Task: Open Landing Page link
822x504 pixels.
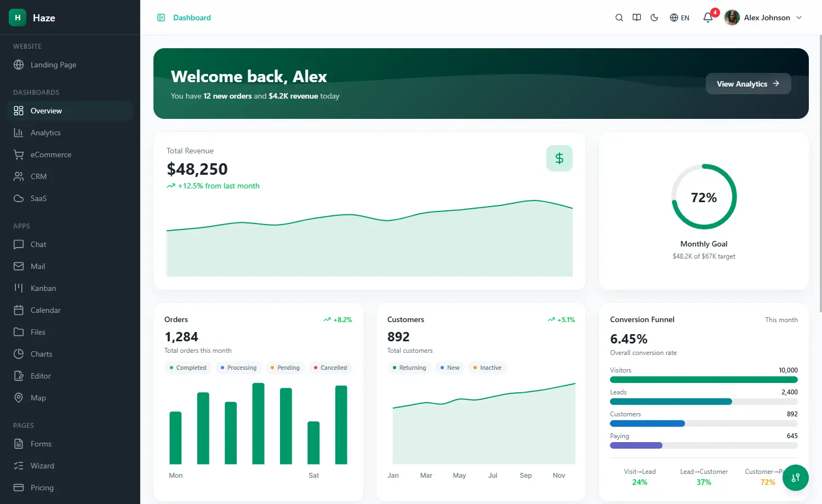Action: (x=70, y=65)
